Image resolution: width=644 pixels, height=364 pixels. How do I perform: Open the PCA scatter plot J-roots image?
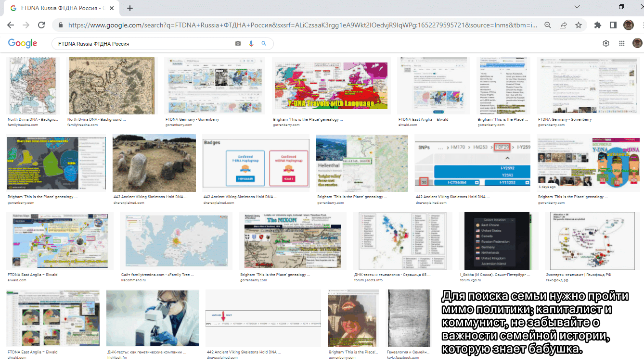coord(403,241)
